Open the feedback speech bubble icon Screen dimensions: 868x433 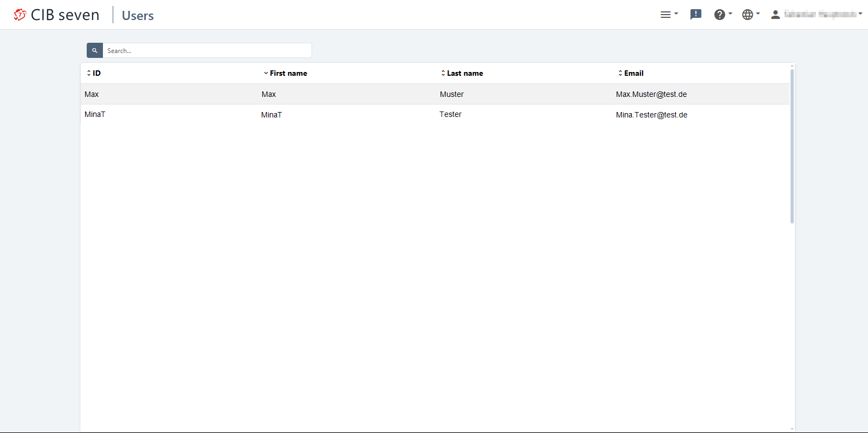(696, 15)
